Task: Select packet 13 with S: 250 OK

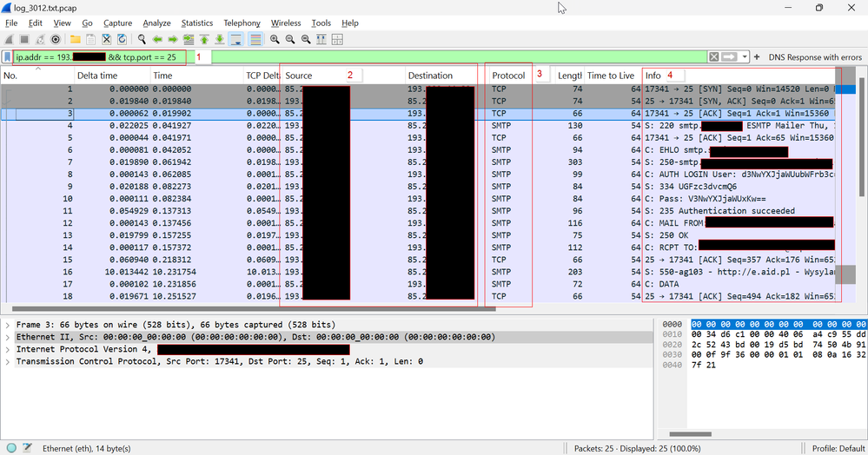Action: tap(418, 235)
